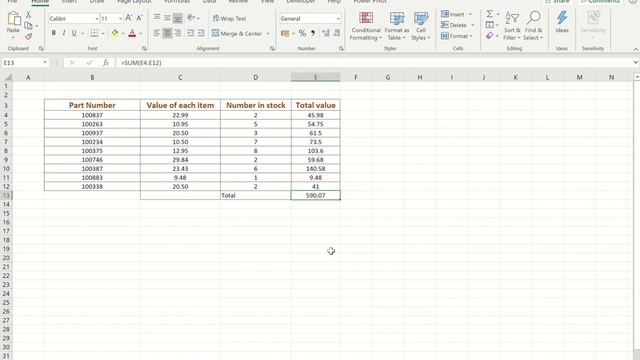Click Merge & Center
This screenshot has height=360, width=640.
(237, 33)
